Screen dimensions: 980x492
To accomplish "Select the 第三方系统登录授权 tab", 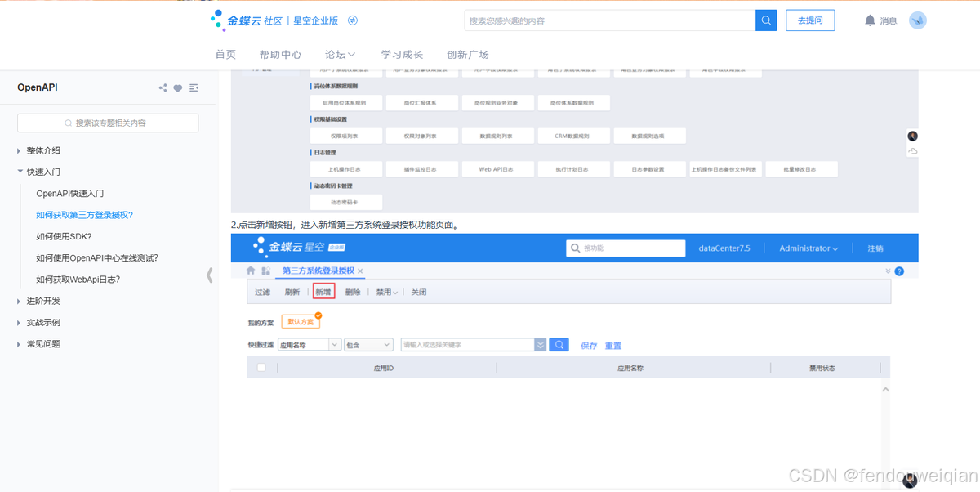I will coord(318,271).
